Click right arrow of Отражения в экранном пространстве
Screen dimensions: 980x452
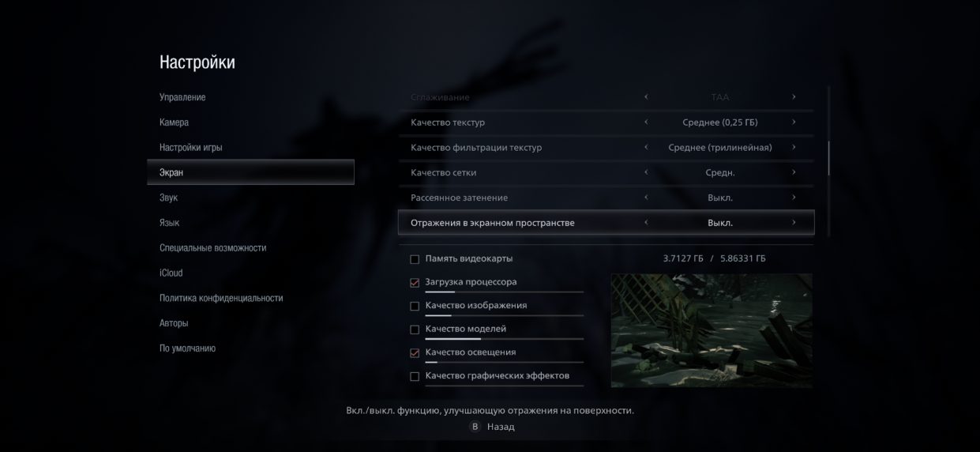click(794, 223)
